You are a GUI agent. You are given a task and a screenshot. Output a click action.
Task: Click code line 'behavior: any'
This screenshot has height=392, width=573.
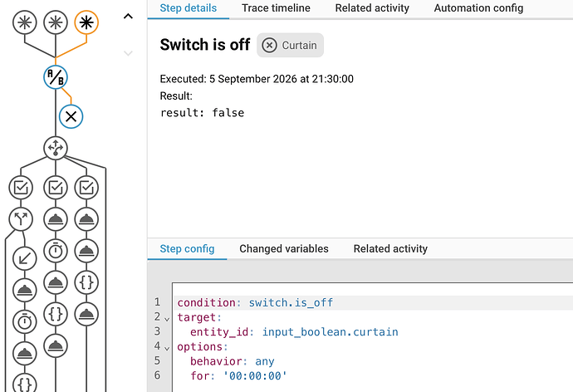tap(232, 361)
